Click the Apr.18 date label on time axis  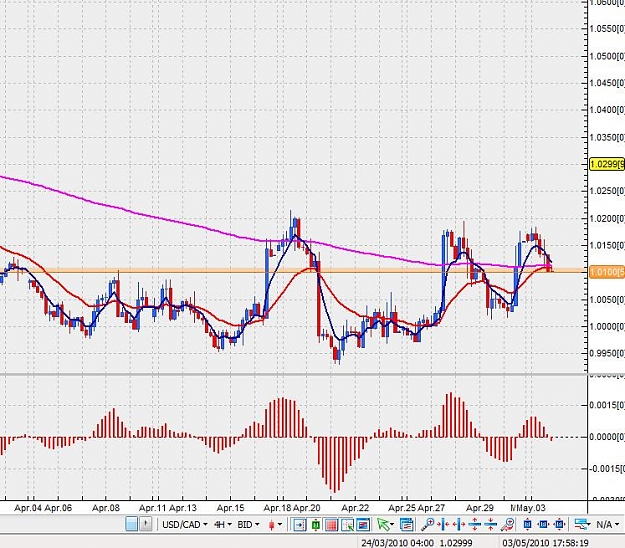(x=277, y=508)
